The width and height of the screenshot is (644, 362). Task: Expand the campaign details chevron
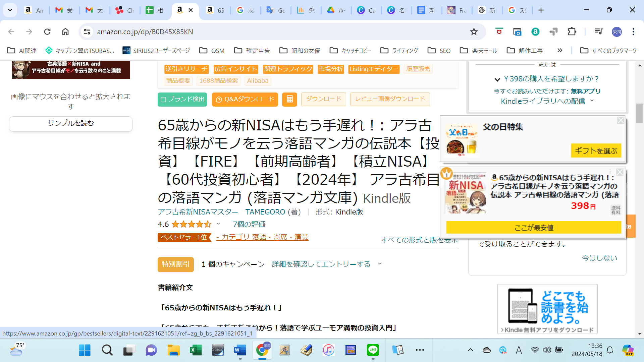point(380,264)
